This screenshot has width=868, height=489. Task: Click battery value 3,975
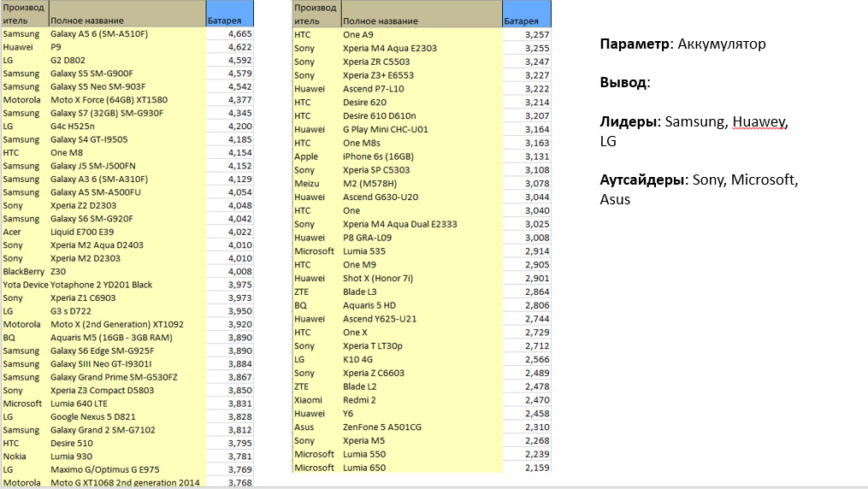230,285
